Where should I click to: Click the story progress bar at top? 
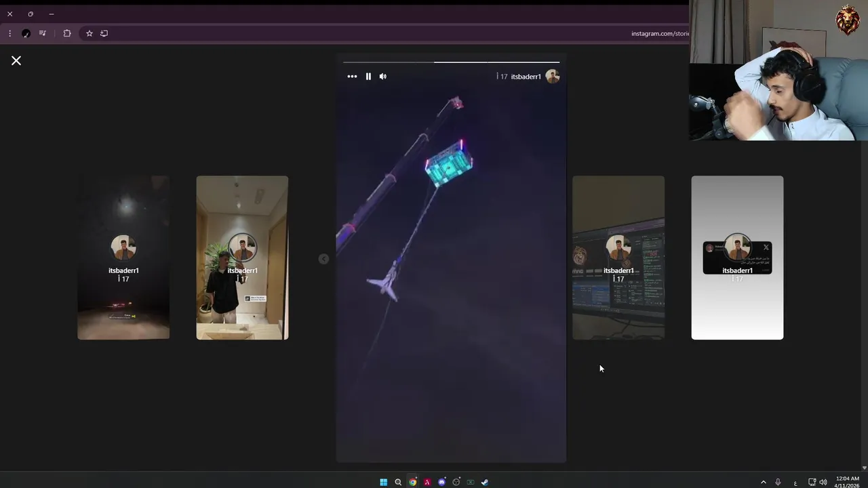click(451, 62)
